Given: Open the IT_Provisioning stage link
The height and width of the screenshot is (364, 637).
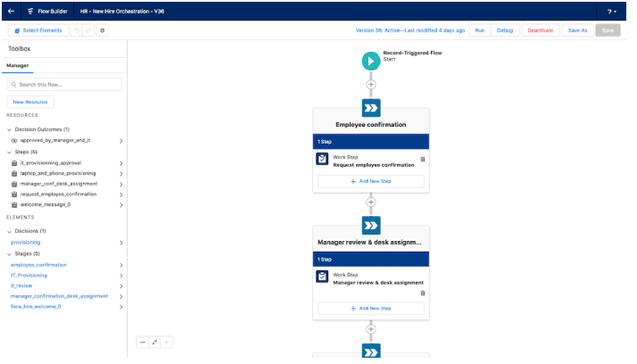Looking at the screenshot, I should [29, 276].
